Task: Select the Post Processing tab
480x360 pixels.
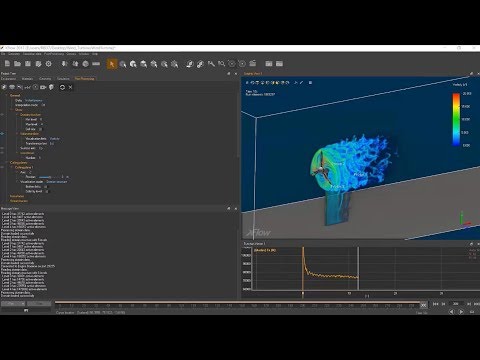Action: [85, 79]
